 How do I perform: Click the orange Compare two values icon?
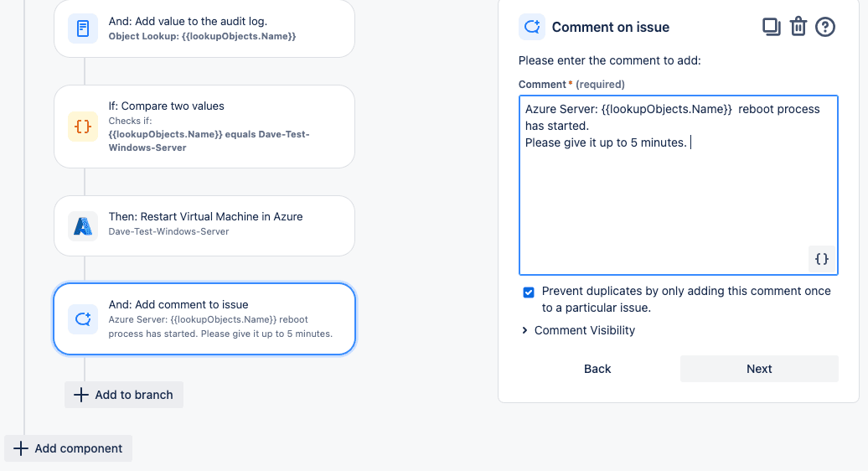[83, 127]
